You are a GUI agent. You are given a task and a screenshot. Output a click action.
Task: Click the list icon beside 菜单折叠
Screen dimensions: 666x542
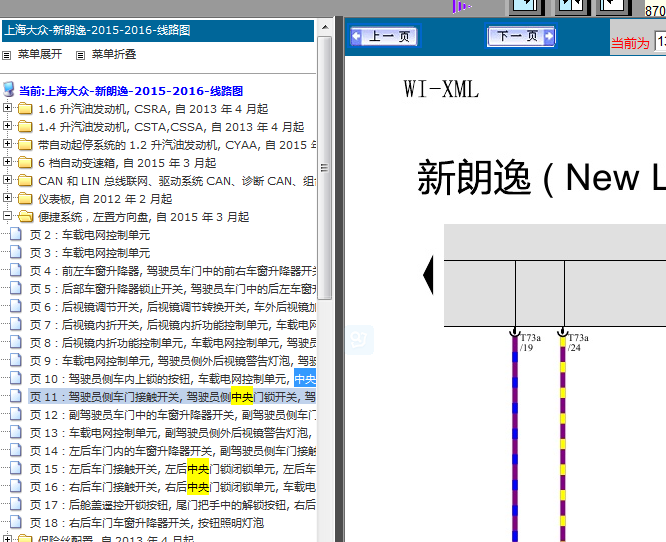click(x=80, y=55)
